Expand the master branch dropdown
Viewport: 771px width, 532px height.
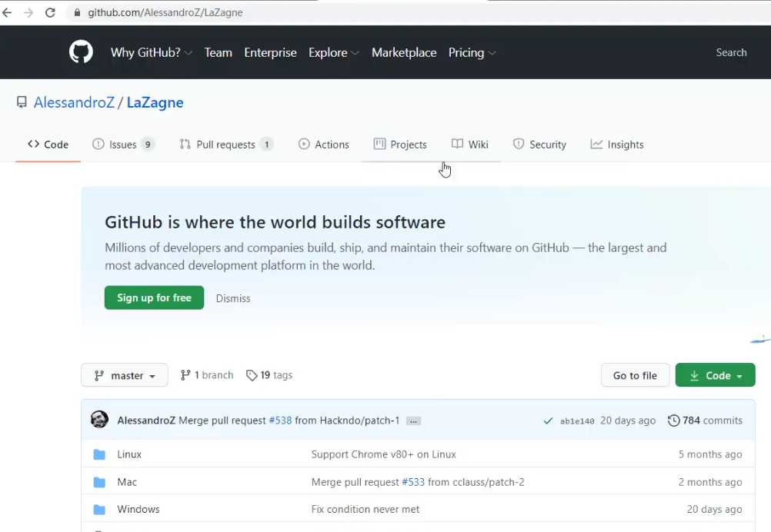pos(125,375)
